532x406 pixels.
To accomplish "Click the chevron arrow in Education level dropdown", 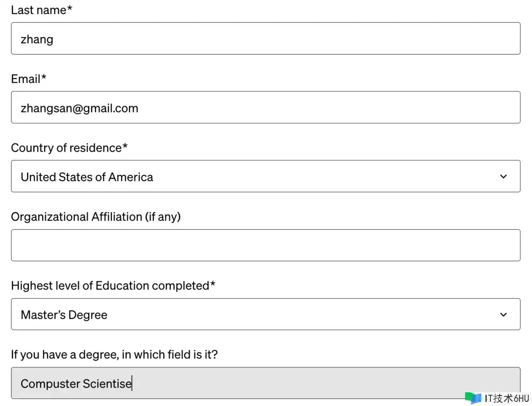I will coord(503,314).
